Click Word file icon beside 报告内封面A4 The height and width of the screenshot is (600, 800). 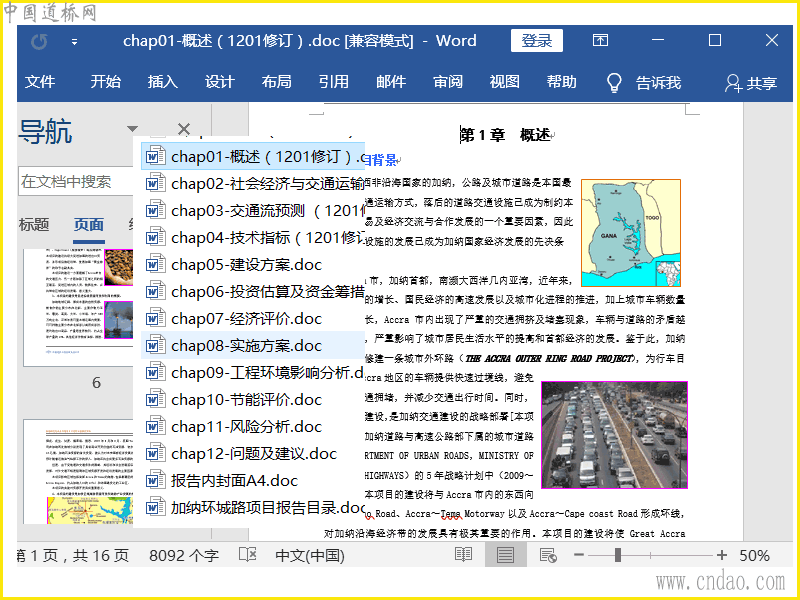pos(155,480)
